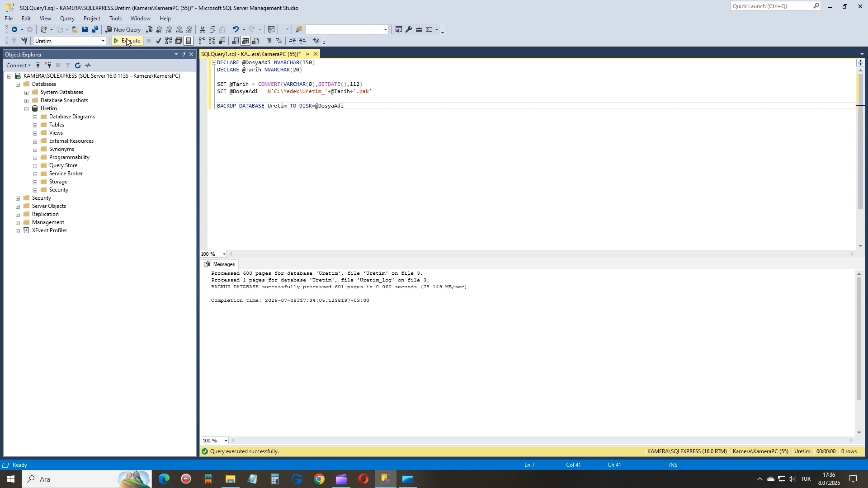Click the Save floppy disk icon

[85, 29]
